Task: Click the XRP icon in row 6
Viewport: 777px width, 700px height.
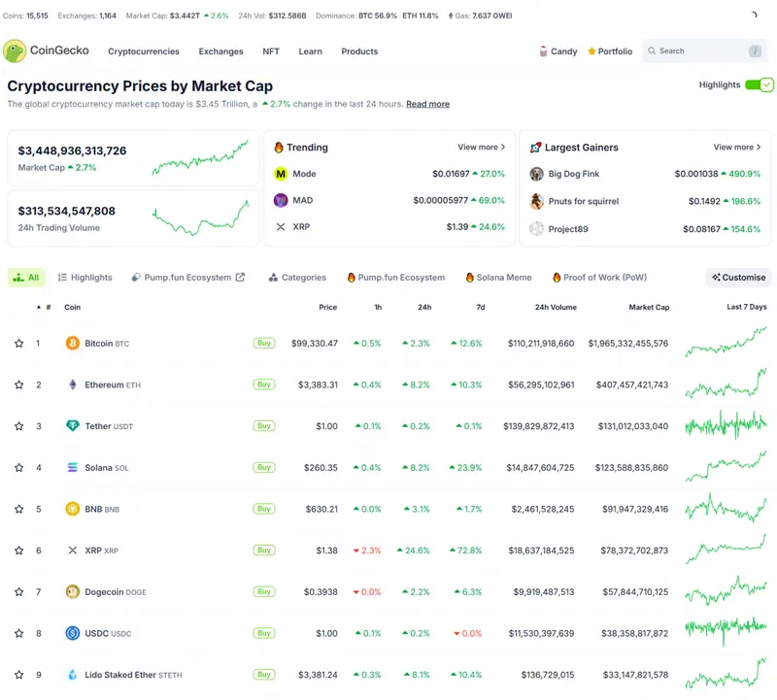Action: click(72, 550)
